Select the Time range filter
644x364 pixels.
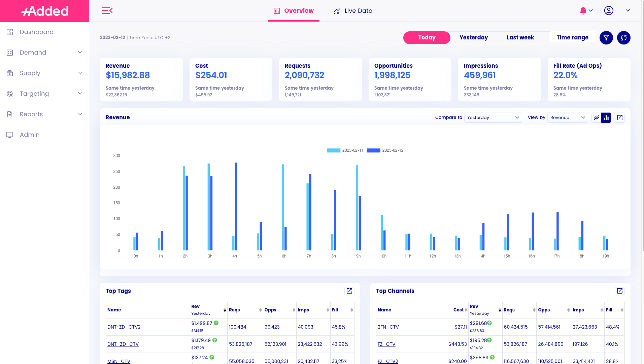coord(572,38)
